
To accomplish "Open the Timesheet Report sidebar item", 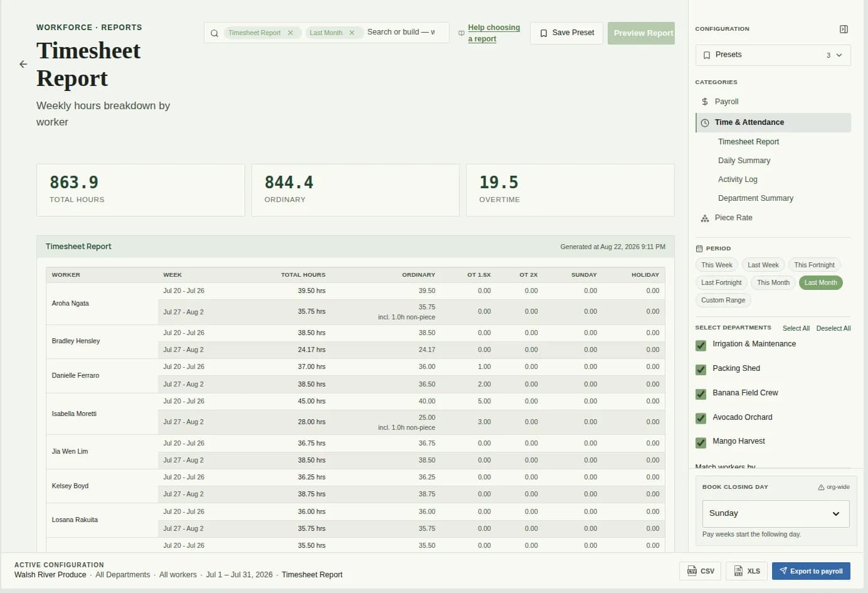I will (748, 142).
